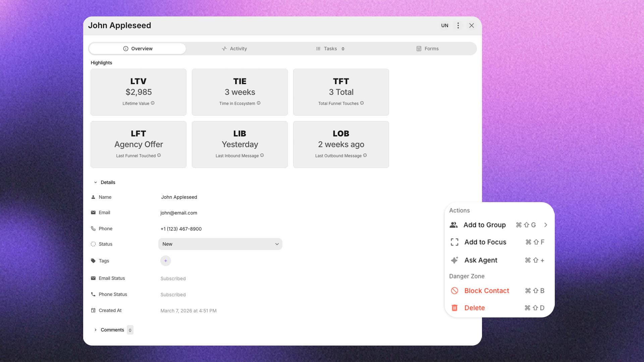This screenshot has width=644, height=362.
Task: Click the Add to Group people icon
Action: coord(454,225)
